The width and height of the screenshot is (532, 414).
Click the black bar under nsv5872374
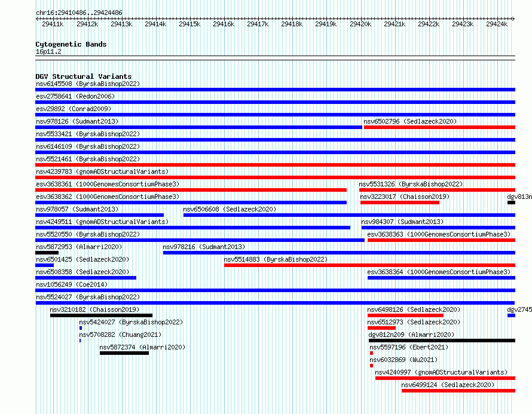(x=124, y=353)
